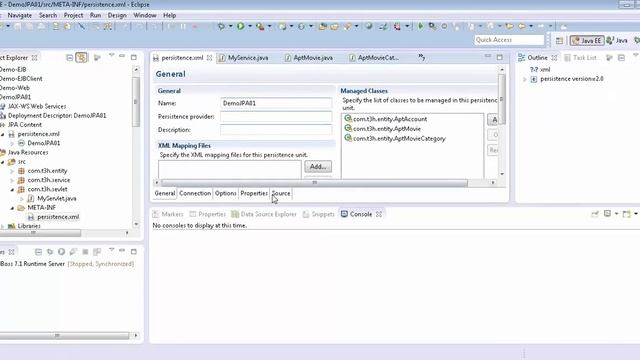Expand persistence node in Outline
Viewport: 640px width, 360px height.
[525, 79]
